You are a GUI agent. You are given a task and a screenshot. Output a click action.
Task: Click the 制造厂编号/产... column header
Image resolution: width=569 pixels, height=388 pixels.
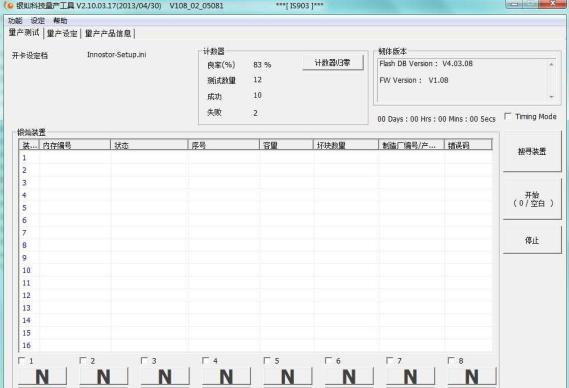tap(412, 145)
